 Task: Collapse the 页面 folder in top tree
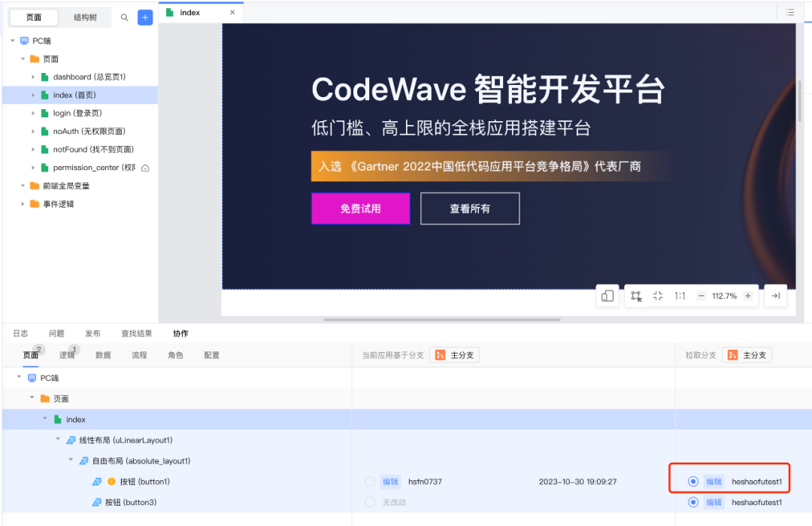(23, 59)
